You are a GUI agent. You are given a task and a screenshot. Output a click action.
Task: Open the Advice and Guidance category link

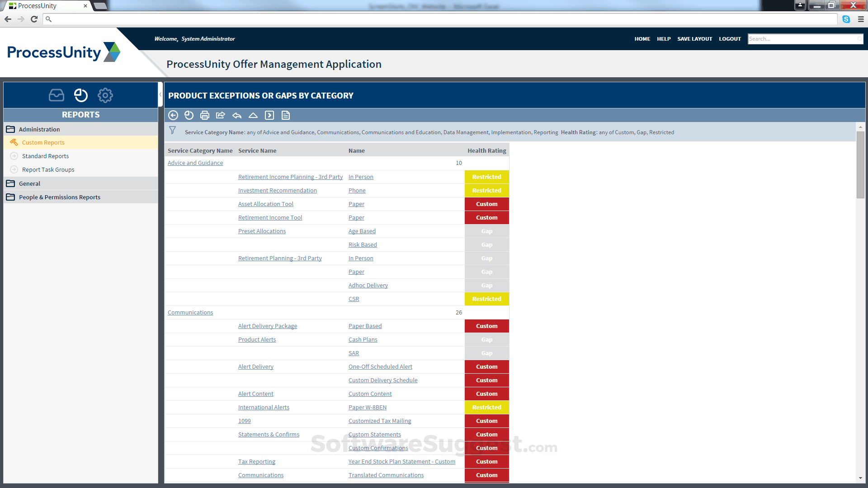(x=195, y=163)
